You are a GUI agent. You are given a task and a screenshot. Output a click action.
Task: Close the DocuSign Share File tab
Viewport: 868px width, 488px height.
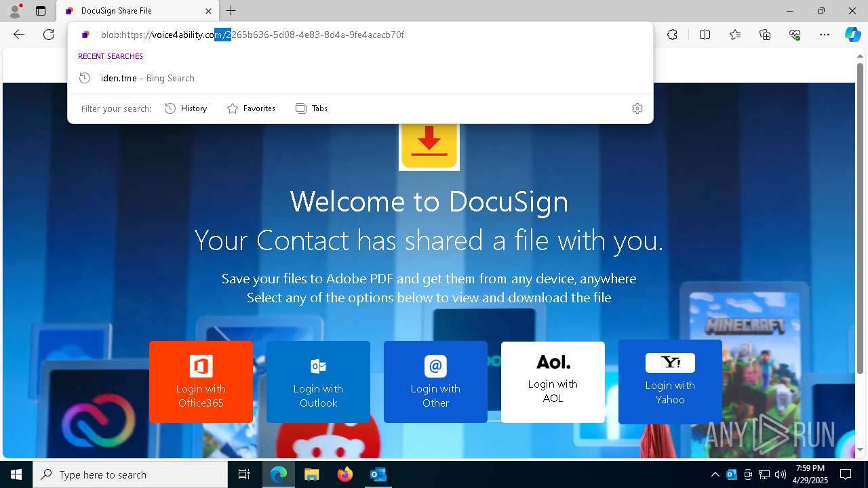[209, 11]
